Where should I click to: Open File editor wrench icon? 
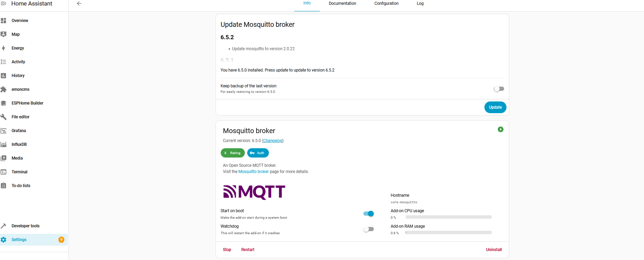[x=3, y=117]
